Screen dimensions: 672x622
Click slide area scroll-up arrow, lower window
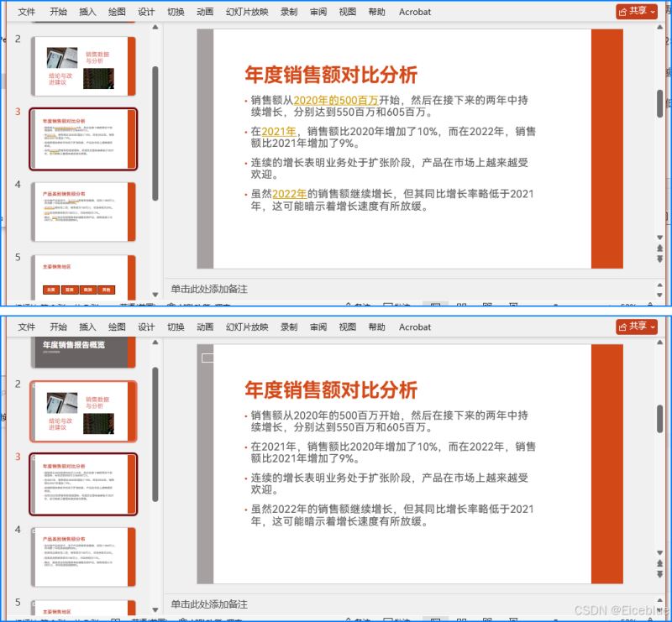point(659,342)
